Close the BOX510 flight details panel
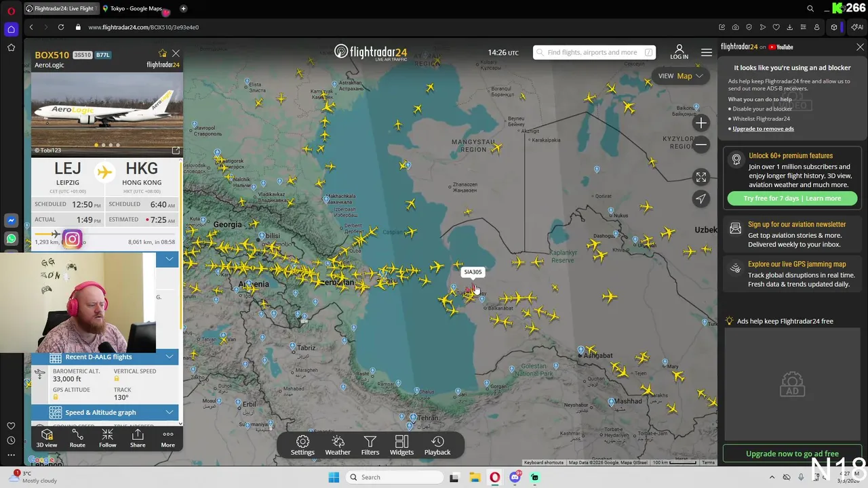The width and height of the screenshot is (868, 488). pyautogui.click(x=176, y=53)
